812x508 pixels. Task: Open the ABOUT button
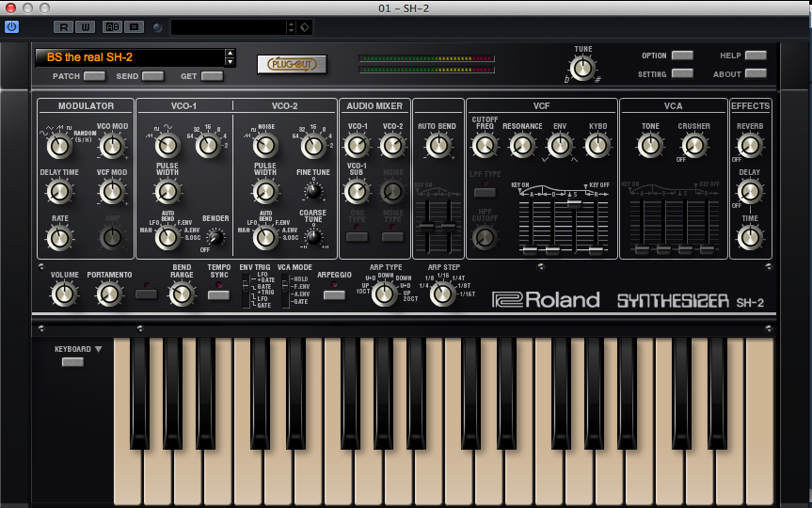pyautogui.click(x=756, y=73)
